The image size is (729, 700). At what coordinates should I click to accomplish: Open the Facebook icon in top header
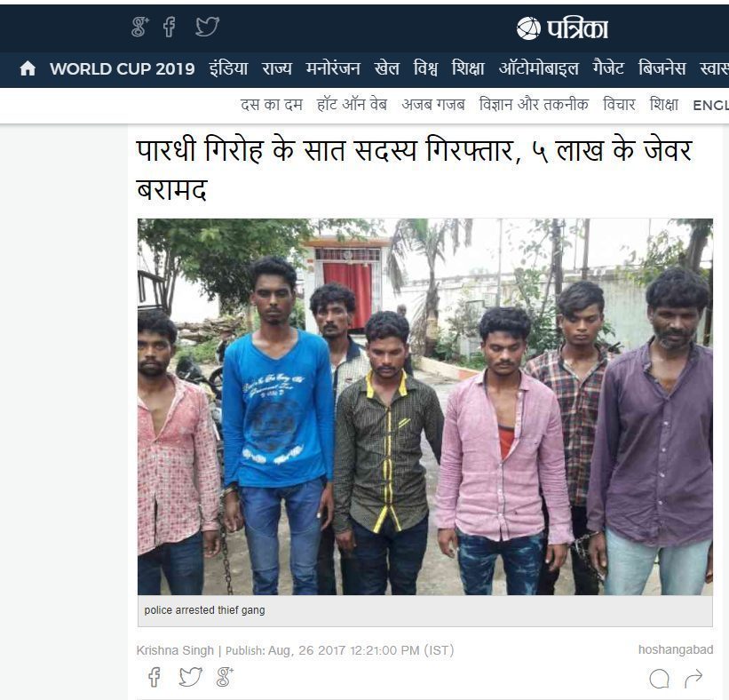click(170, 27)
